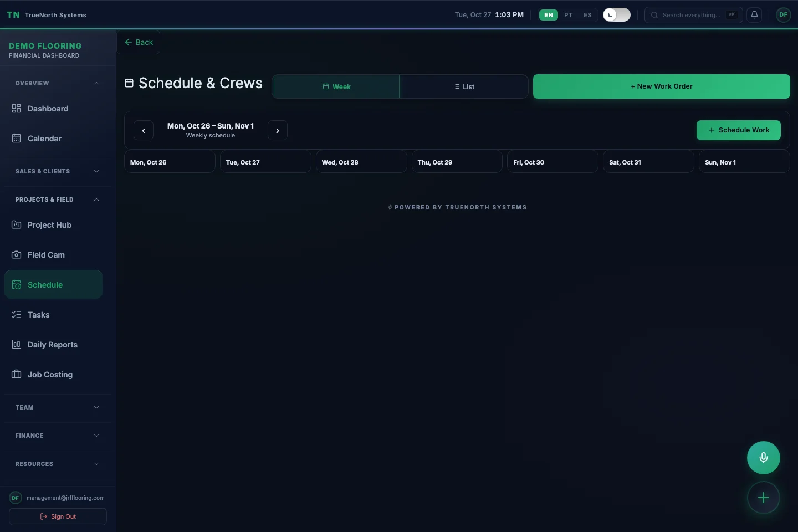Toggle dark/light theme switch
This screenshot has width=798, height=532.
tap(617, 15)
